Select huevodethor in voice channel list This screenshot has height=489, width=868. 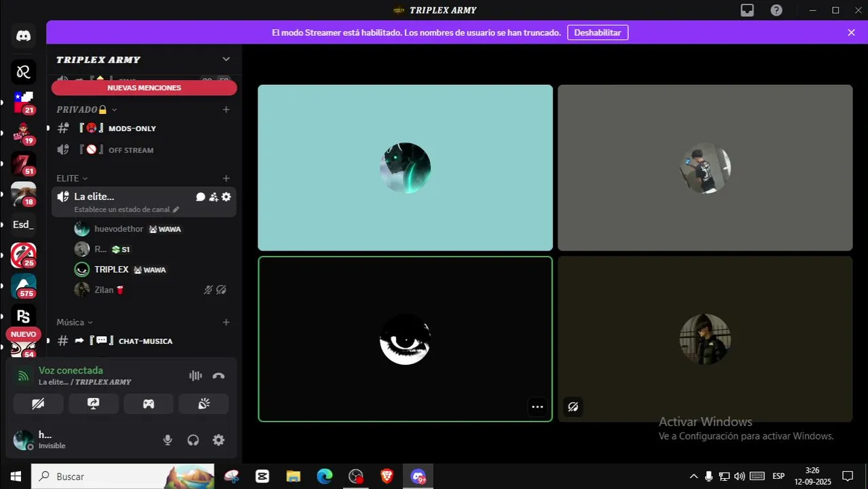[152, 229]
